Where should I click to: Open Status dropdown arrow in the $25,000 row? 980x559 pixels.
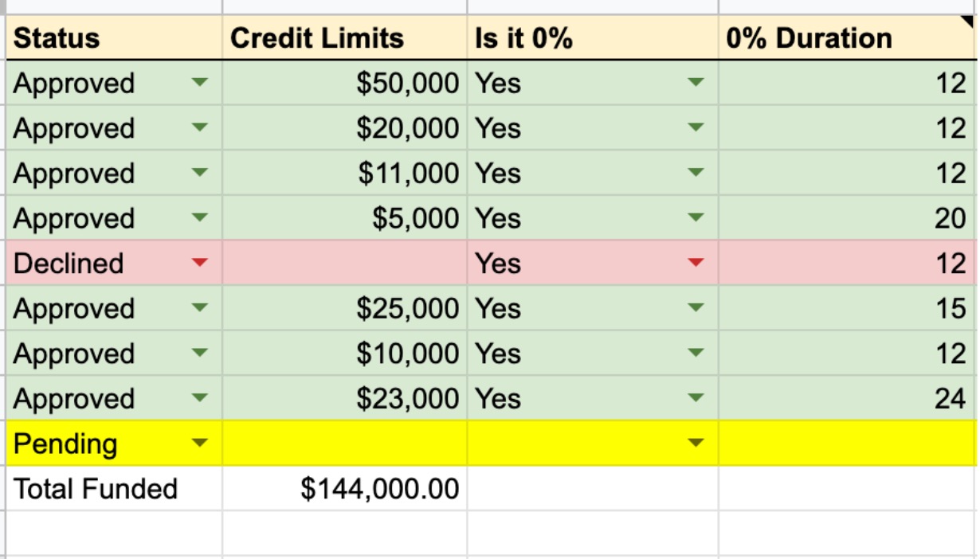[x=200, y=308]
